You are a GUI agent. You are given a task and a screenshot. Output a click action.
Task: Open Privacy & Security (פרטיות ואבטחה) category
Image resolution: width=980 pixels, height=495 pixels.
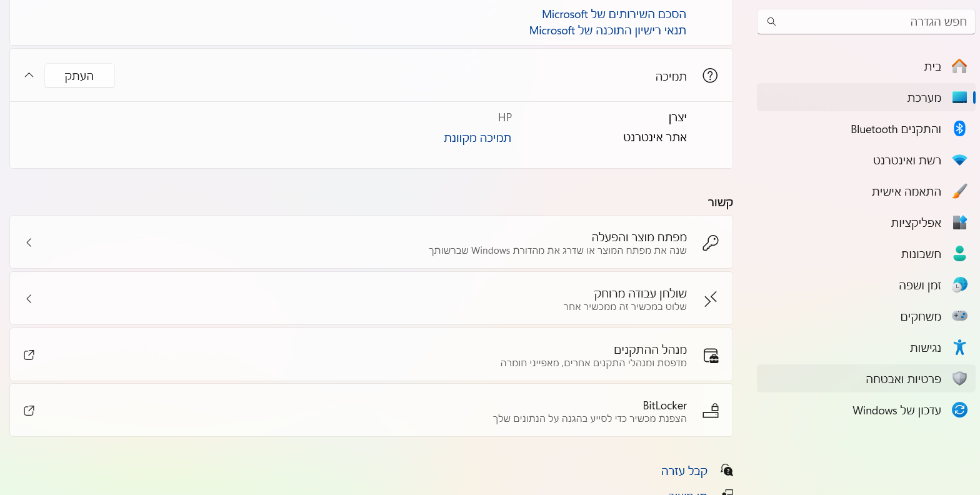866,379
